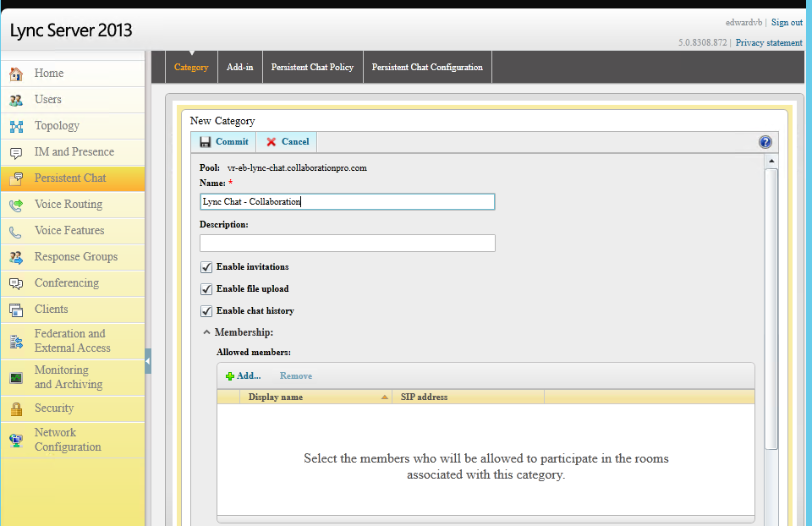This screenshot has height=526, width=812.
Task: Click Add... to add allowed members
Action: (244, 375)
